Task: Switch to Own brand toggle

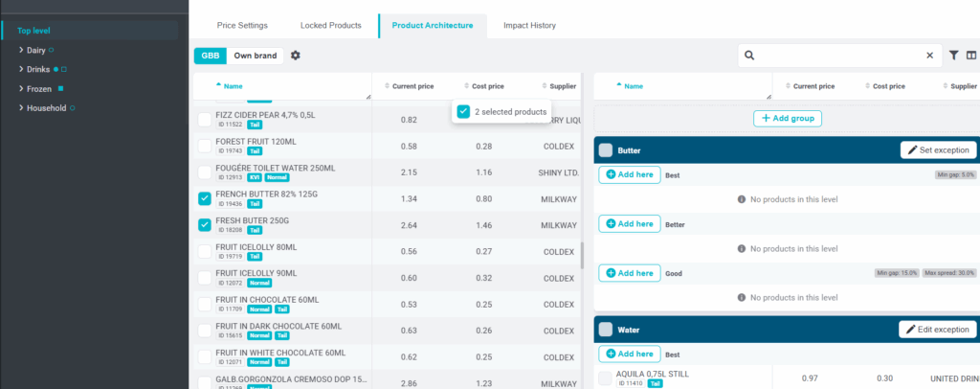Action: tap(254, 56)
